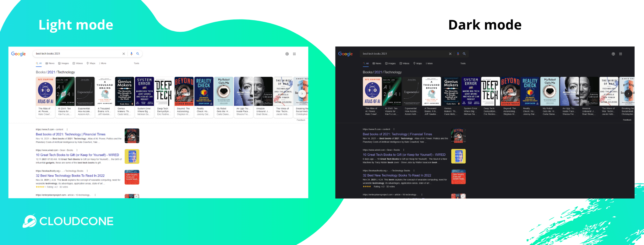Open settings gear in dark mode window
644x245 pixels.
(613, 54)
